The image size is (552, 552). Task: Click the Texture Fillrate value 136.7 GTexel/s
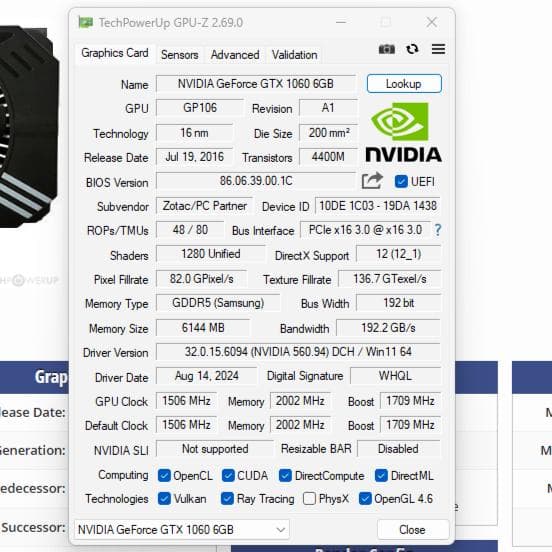click(389, 279)
